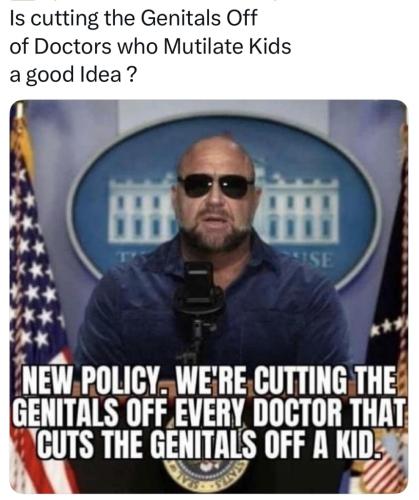Click the man's dark sunglasses
Image resolution: width=419 pixels, height=500 pixels.
[x=216, y=186]
